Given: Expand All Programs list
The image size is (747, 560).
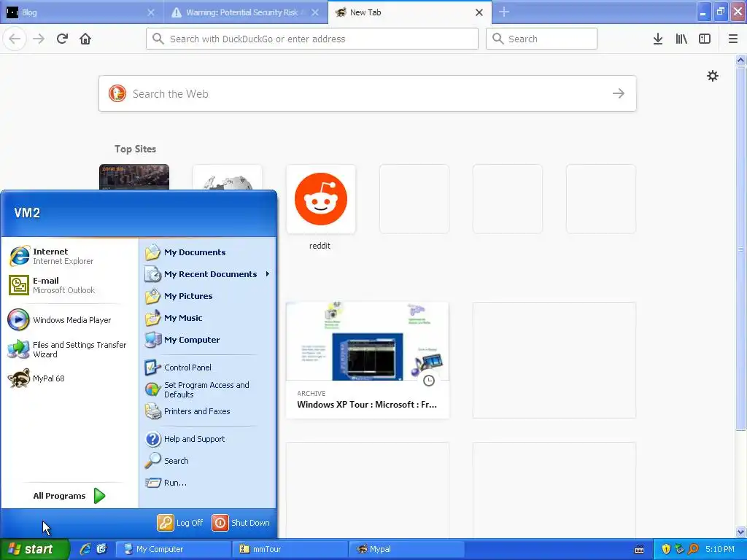Looking at the screenshot, I should pyautogui.click(x=69, y=496).
